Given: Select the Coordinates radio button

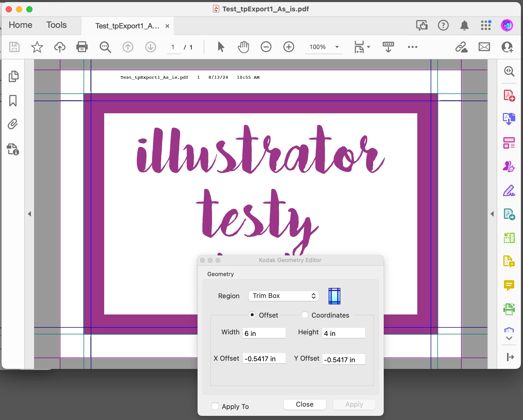Looking at the screenshot, I should click(x=305, y=315).
